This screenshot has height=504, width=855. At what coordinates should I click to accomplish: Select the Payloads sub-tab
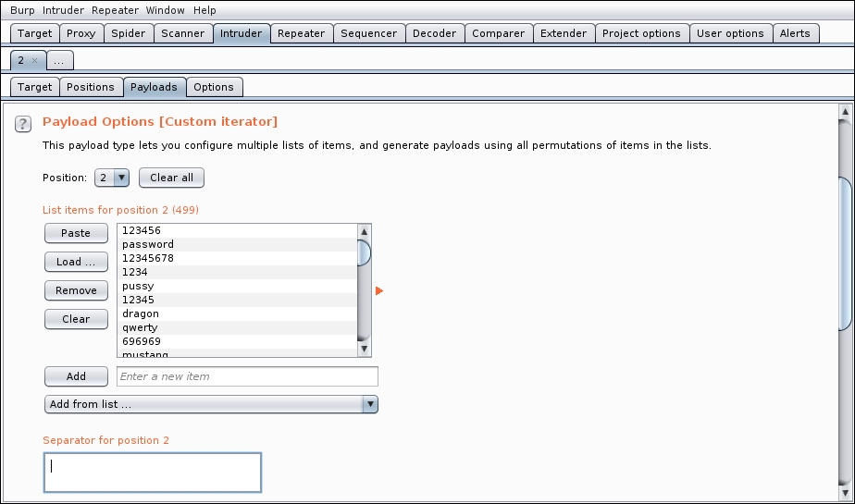(x=154, y=87)
